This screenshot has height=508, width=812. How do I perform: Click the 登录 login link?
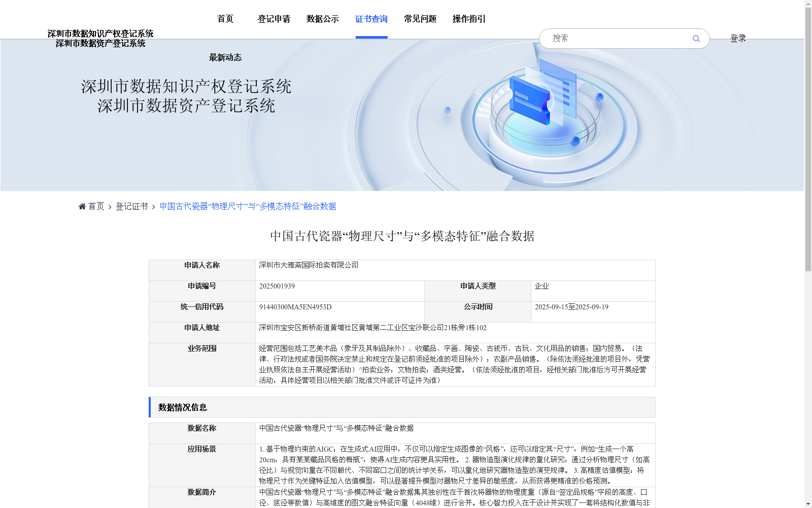tap(738, 38)
